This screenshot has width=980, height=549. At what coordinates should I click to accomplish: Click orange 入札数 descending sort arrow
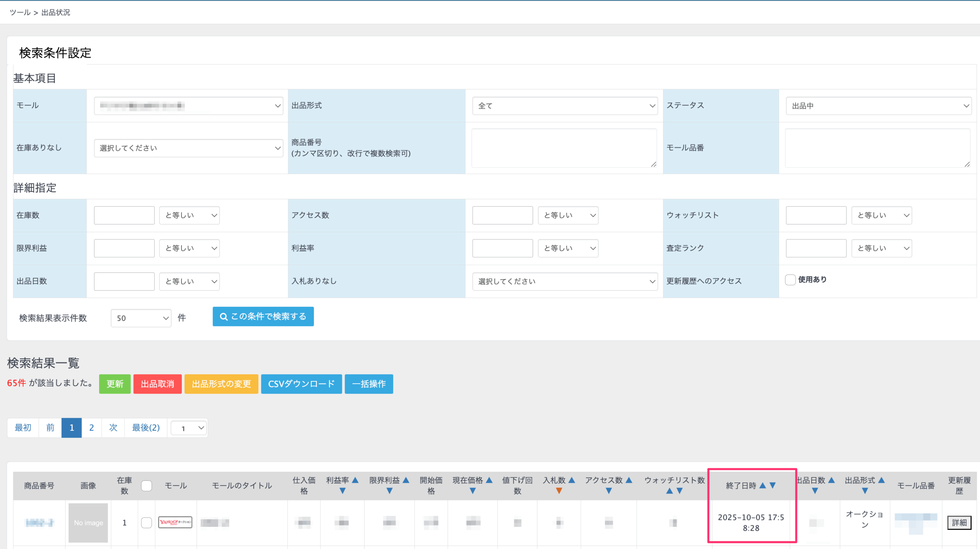[x=559, y=491]
